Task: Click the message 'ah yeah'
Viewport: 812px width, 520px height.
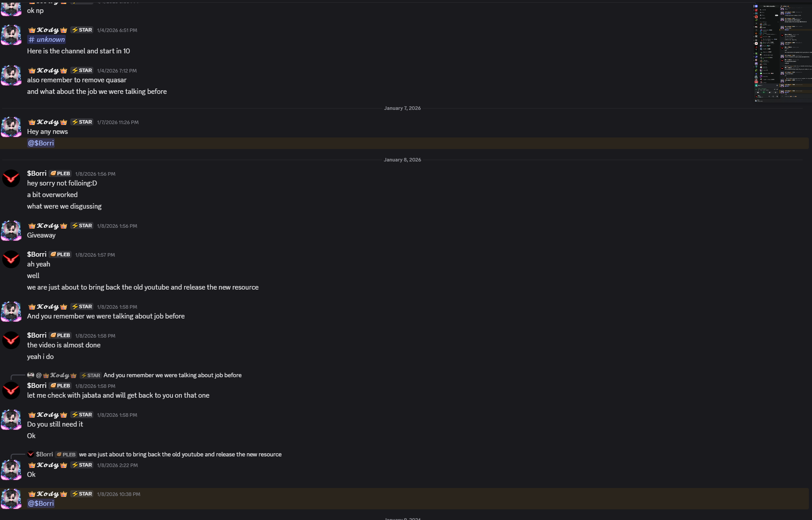Action: click(39, 264)
